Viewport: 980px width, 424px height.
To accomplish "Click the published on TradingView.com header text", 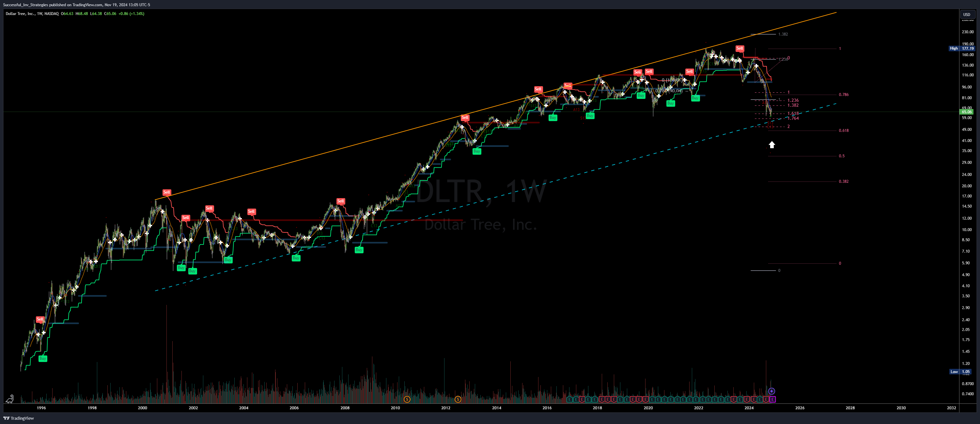I will (76, 5).
